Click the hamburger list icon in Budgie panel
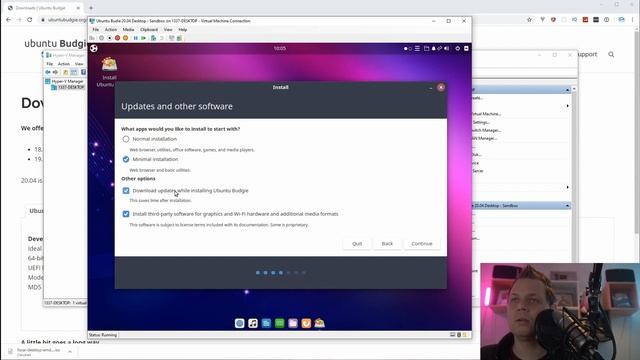Image resolution: width=640 pixels, height=360 pixels. 417,48
